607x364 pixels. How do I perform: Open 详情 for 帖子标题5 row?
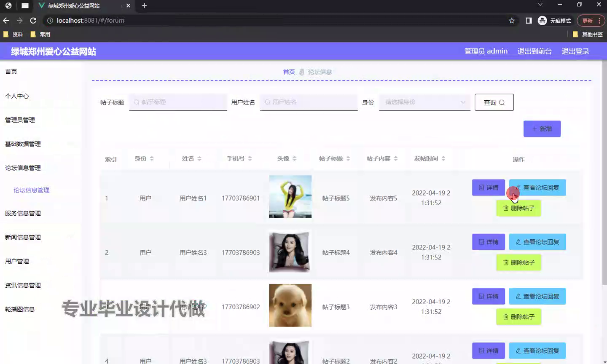click(489, 187)
